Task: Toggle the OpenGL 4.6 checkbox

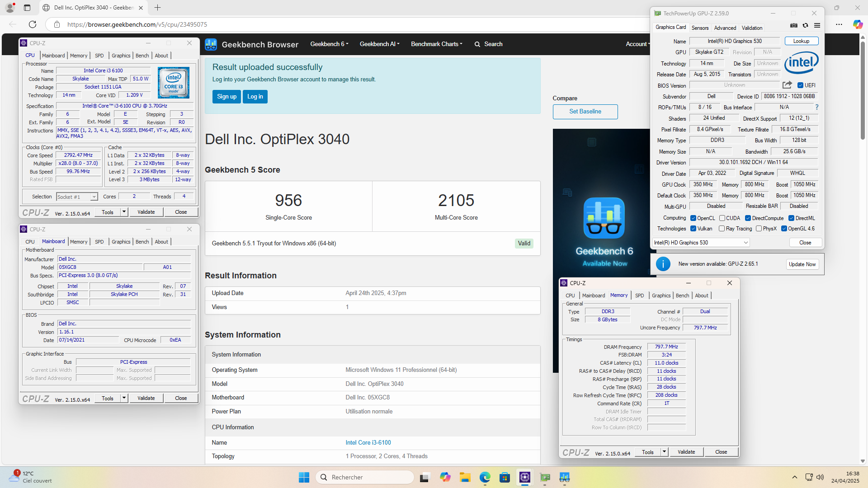Action: point(784,229)
